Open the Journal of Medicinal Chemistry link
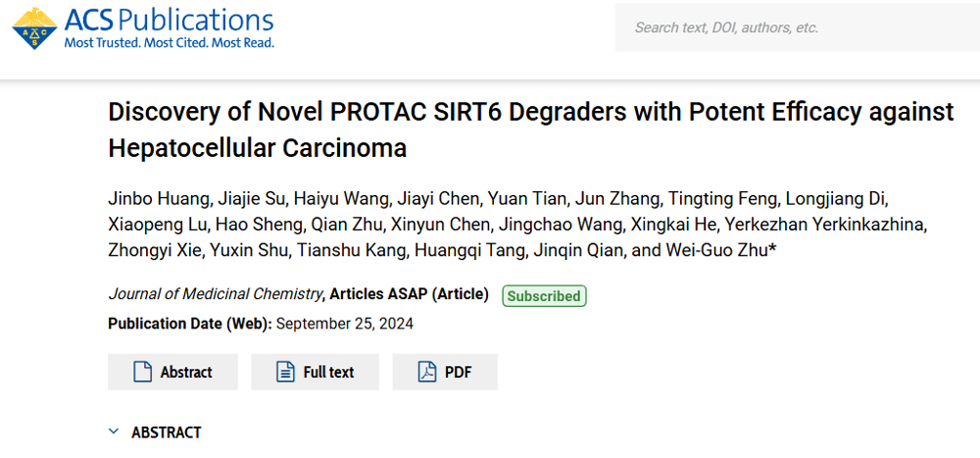 click(x=216, y=294)
